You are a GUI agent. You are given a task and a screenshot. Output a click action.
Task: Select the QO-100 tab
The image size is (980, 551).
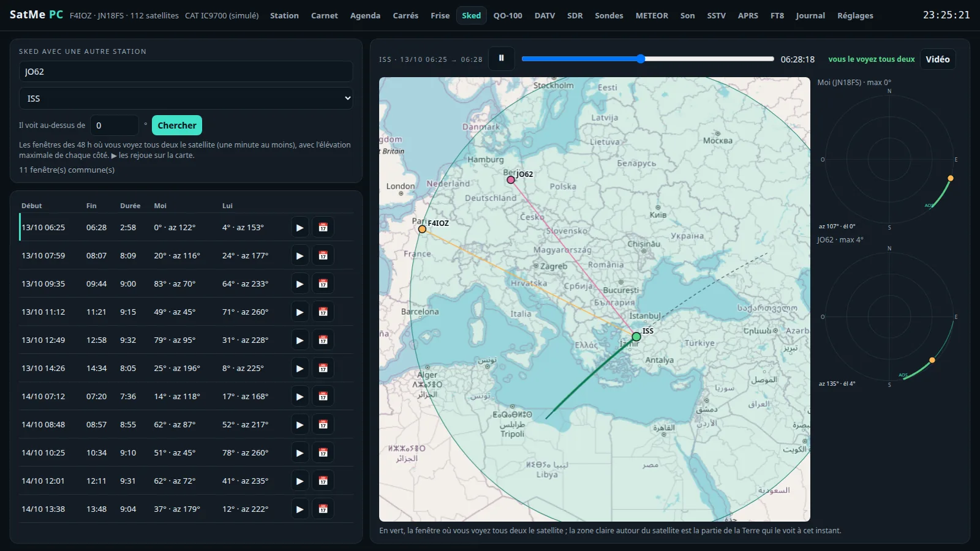[508, 15]
